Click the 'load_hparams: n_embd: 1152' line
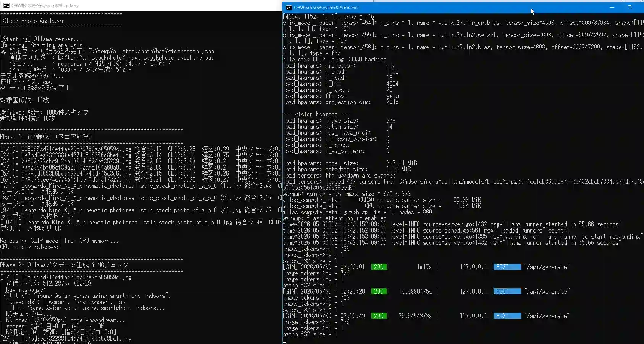The width and height of the screenshot is (644, 344). tap(341, 71)
